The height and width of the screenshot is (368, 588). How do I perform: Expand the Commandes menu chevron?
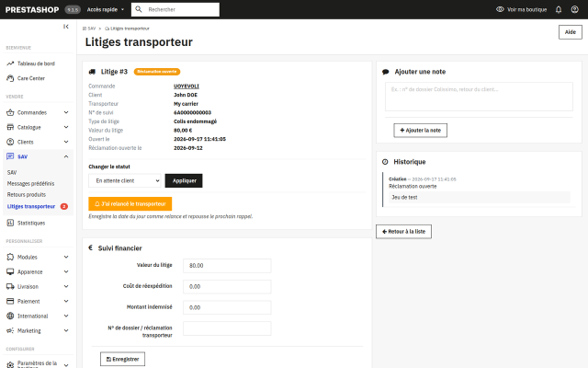click(x=66, y=112)
